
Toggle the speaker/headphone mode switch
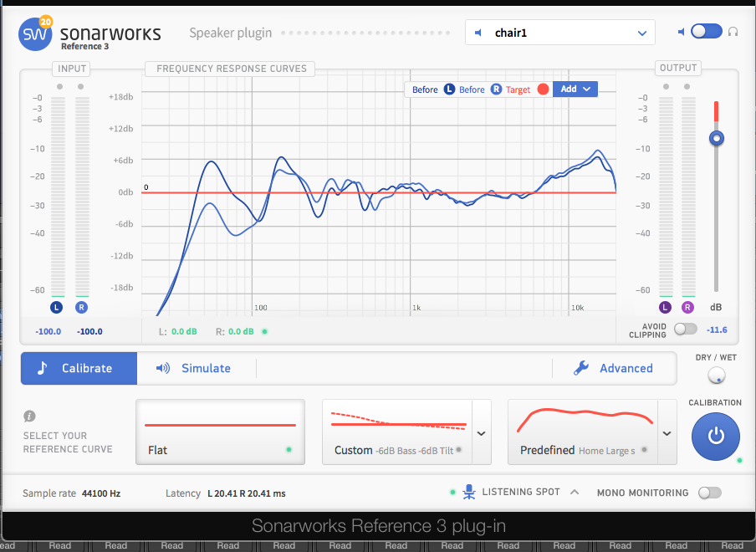coord(707,32)
